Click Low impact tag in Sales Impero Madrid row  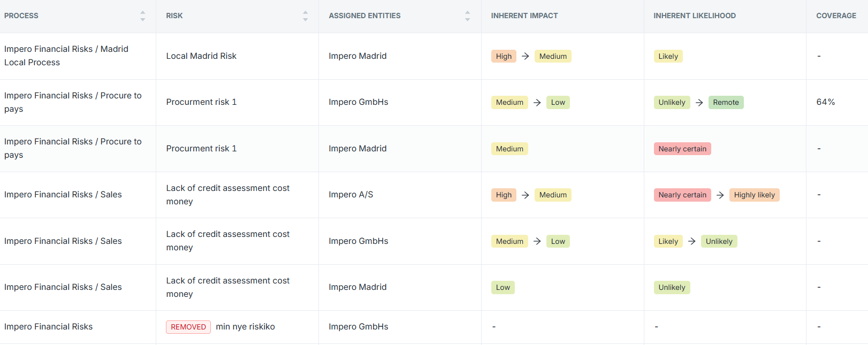click(503, 287)
